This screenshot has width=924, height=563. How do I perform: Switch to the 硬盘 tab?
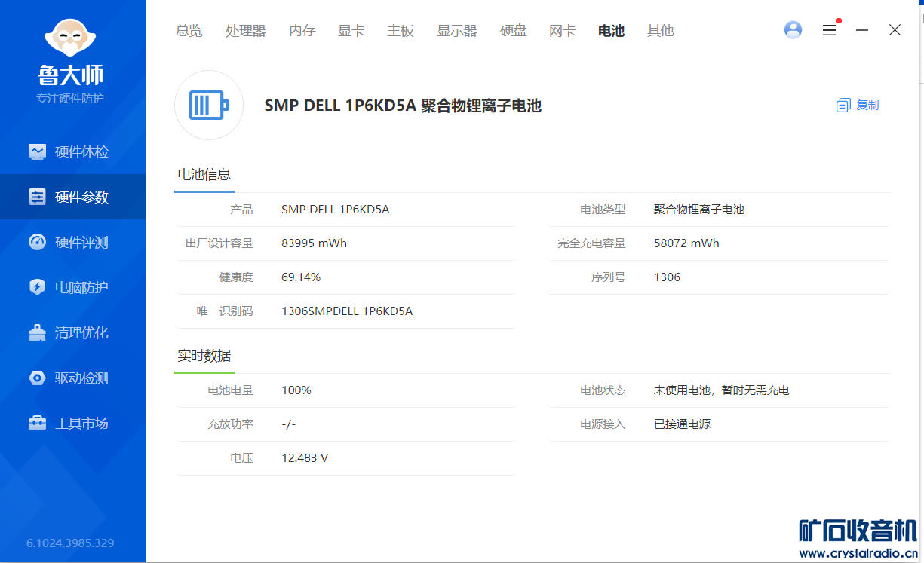[514, 31]
